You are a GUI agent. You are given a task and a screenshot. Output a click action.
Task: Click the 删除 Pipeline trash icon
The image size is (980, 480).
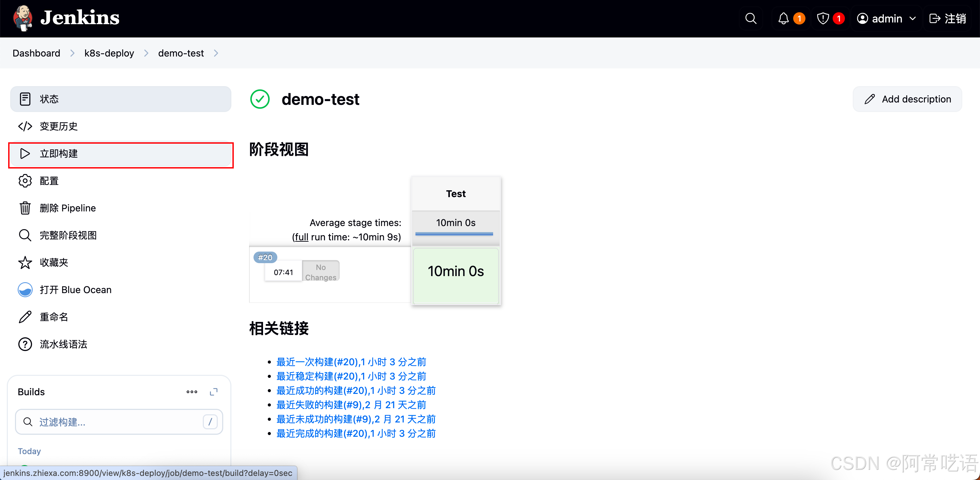click(25, 208)
